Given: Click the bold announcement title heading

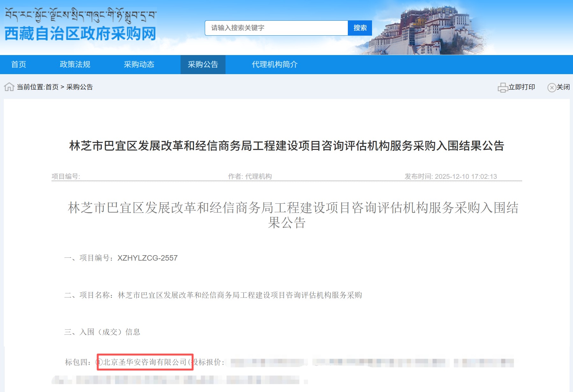Looking at the screenshot, I should click(286, 146).
